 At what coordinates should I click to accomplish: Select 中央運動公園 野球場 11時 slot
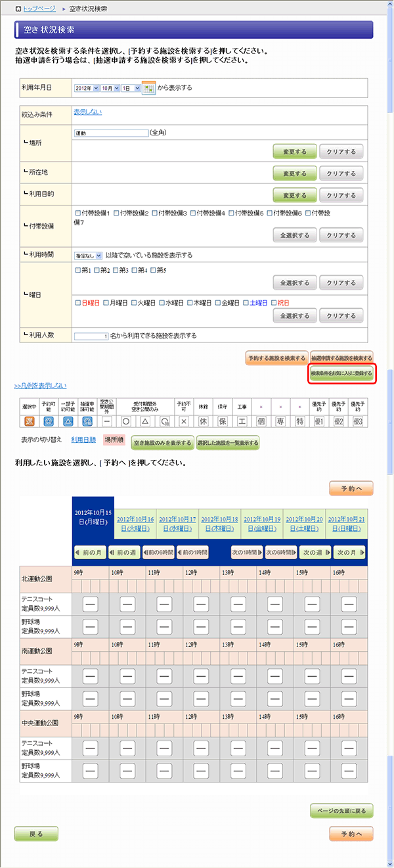tap(164, 770)
